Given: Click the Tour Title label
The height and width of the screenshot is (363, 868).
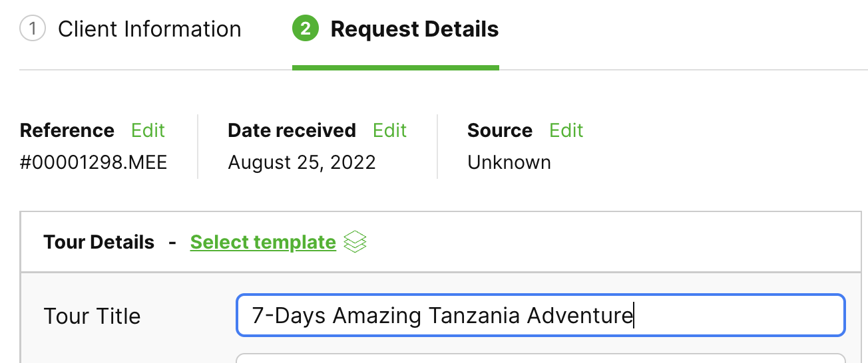Looking at the screenshot, I should 92,316.
